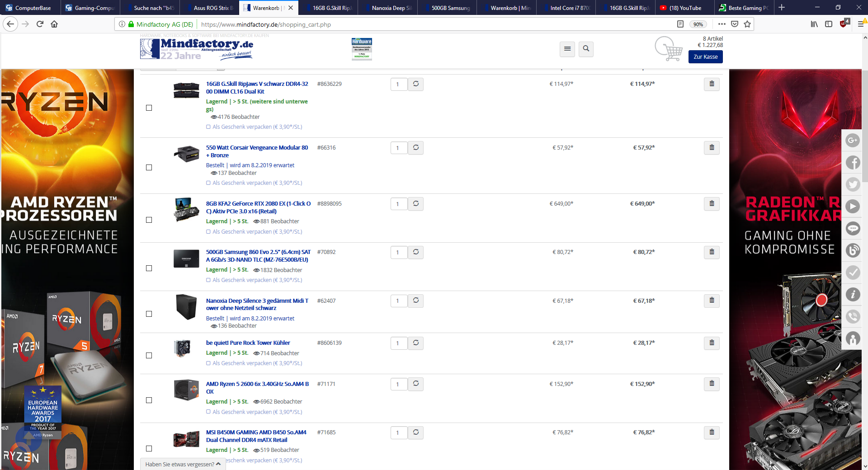Update quantity for Nanoxia Deep Silence 3
Screen dimensions: 868x470
pyautogui.click(x=415, y=301)
